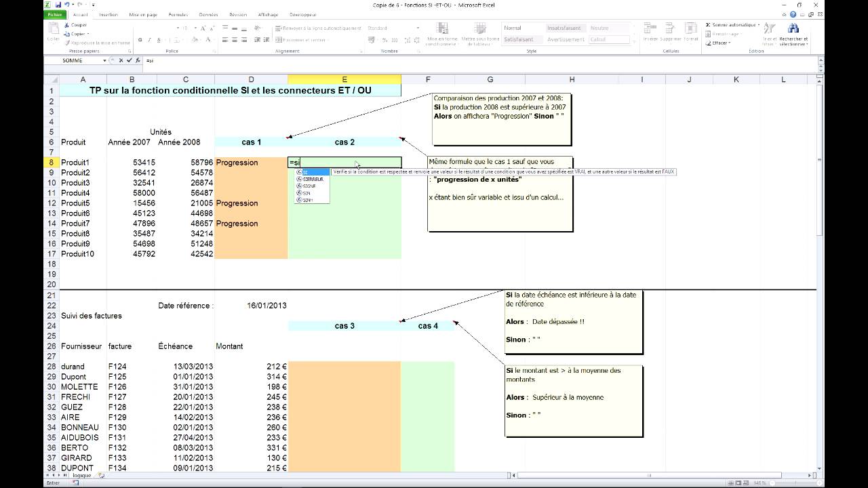Toggle left text alignment
Viewport: 868px width, 488px height.
[x=226, y=40]
